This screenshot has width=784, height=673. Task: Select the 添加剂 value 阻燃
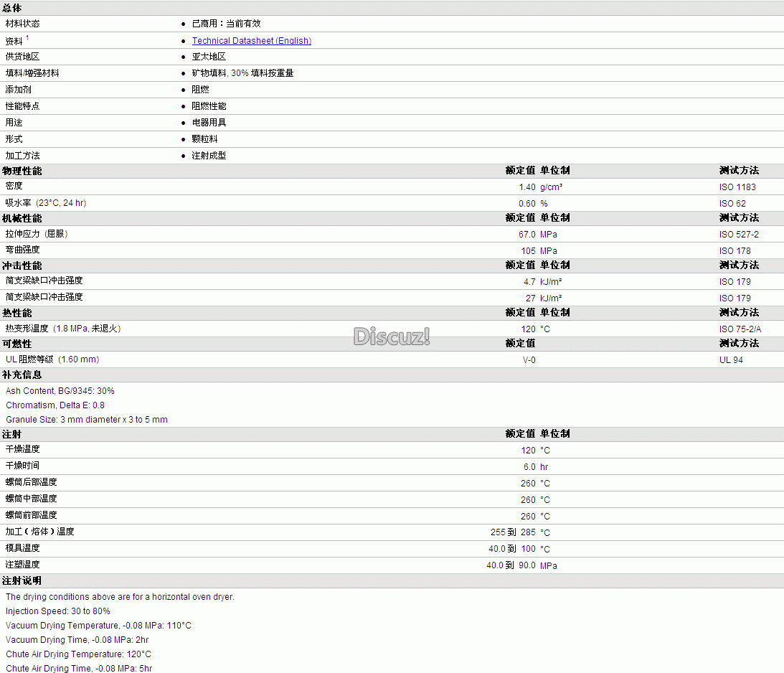[x=201, y=90]
